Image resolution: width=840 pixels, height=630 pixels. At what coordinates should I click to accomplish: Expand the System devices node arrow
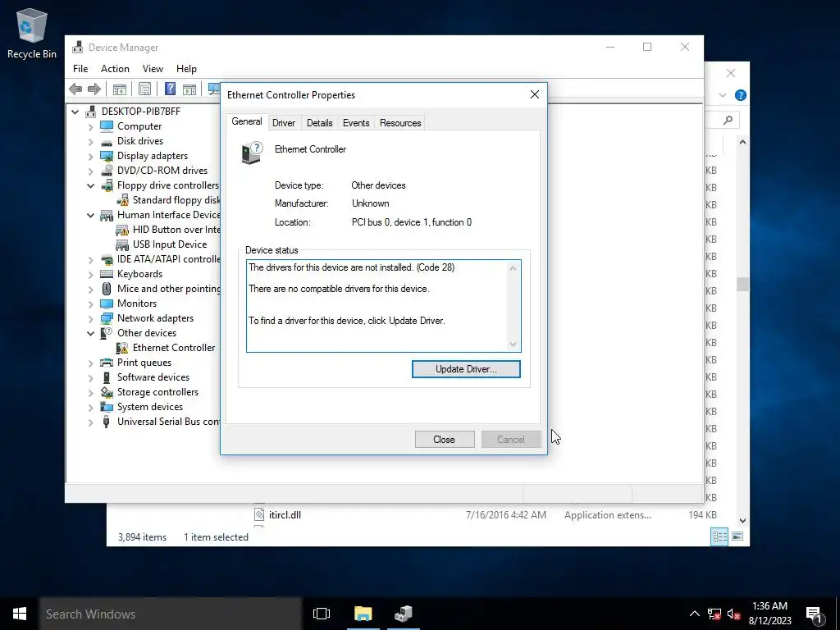coord(90,407)
